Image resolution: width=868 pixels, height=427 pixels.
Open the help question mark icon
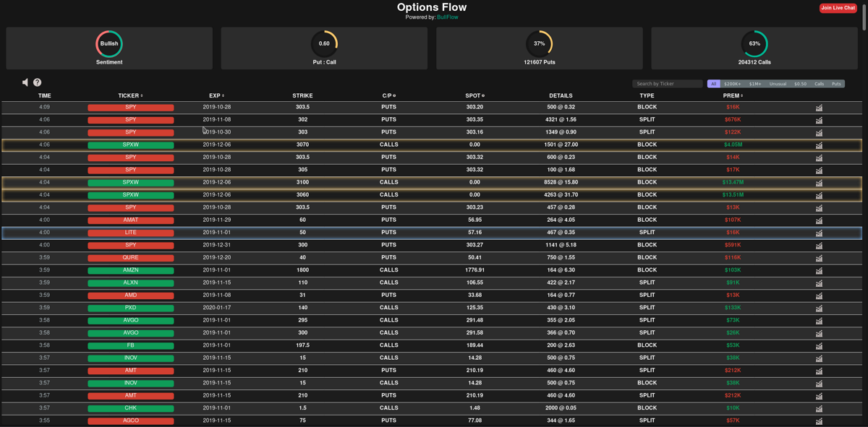coord(38,82)
